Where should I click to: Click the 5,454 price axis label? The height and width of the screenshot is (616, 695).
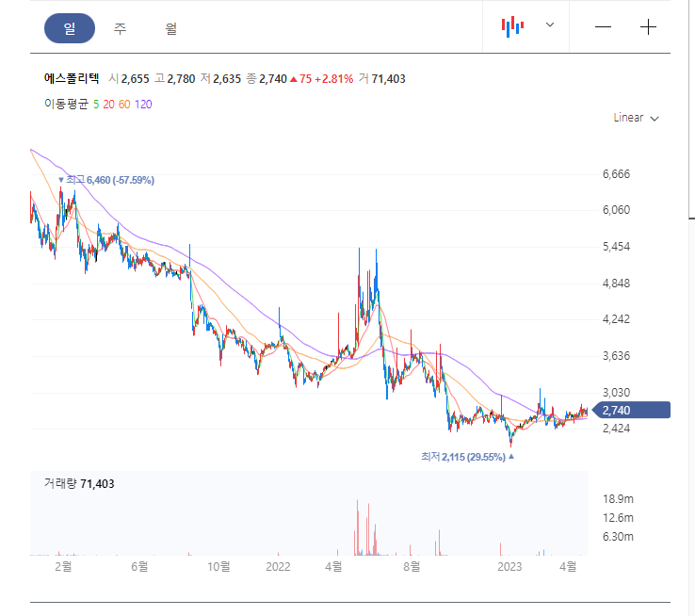click(616, 247)
